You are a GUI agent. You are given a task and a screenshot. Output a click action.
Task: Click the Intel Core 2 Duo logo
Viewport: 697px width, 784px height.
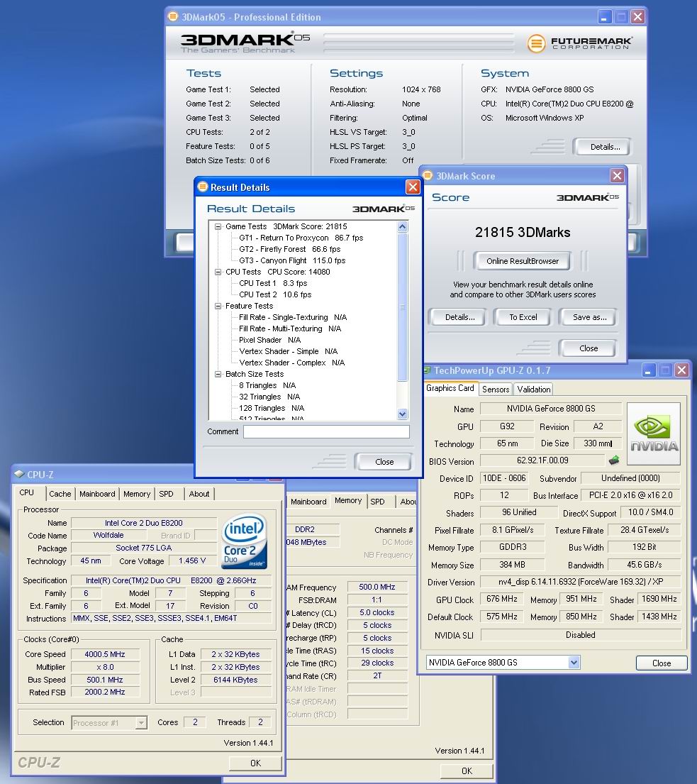[245, 541]
